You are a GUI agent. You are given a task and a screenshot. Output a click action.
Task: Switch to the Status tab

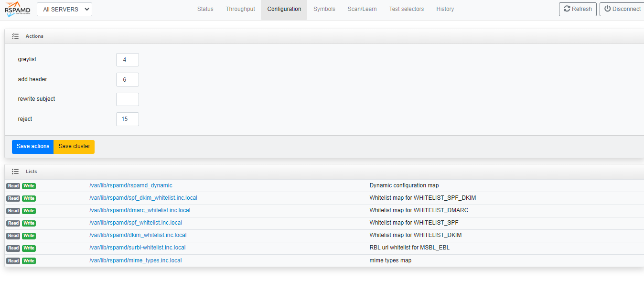tap(205, 9)
